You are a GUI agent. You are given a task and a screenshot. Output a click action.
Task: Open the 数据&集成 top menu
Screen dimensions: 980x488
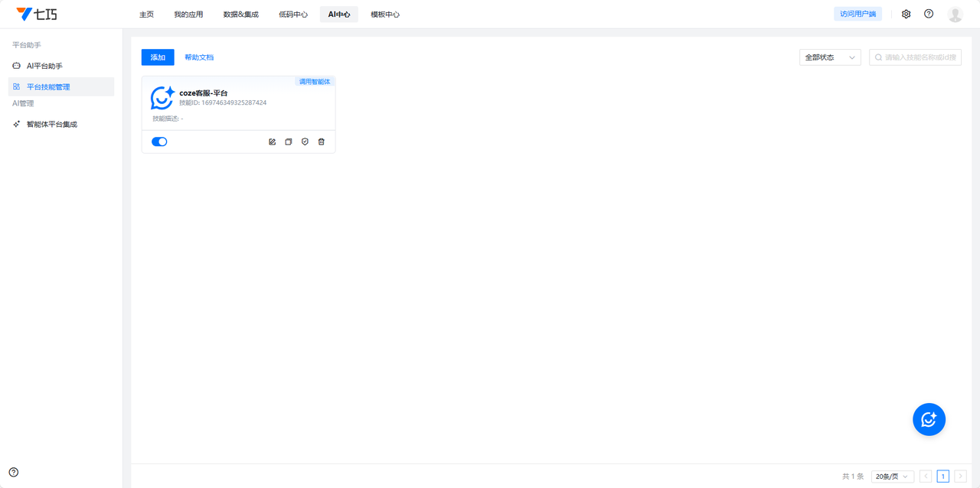[240, 15]
